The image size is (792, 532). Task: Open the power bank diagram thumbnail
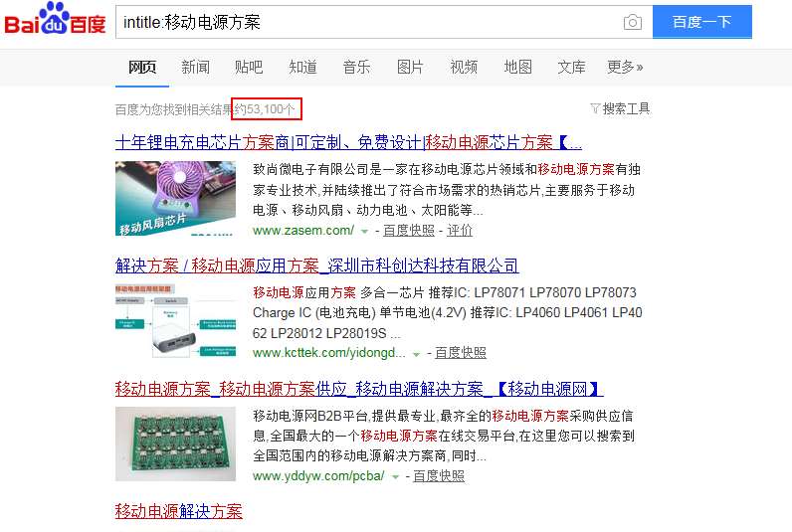click(175, 321)
